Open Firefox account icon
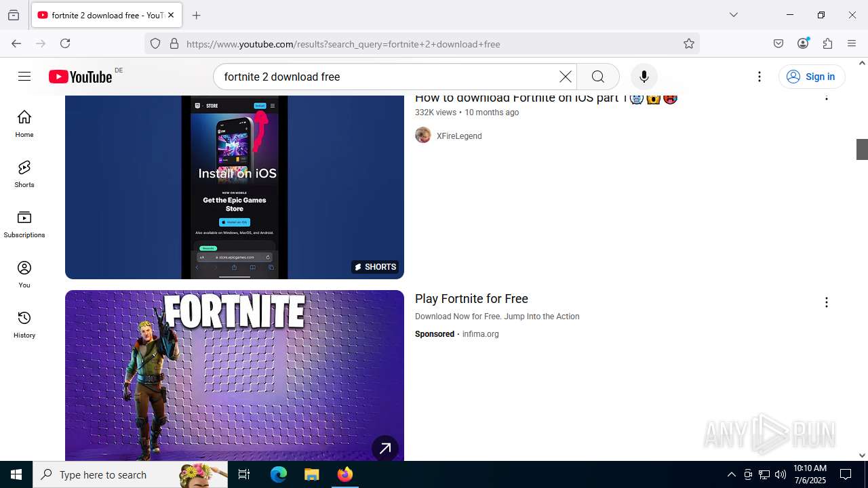The image size is (868, 488). tap(803, 43)
